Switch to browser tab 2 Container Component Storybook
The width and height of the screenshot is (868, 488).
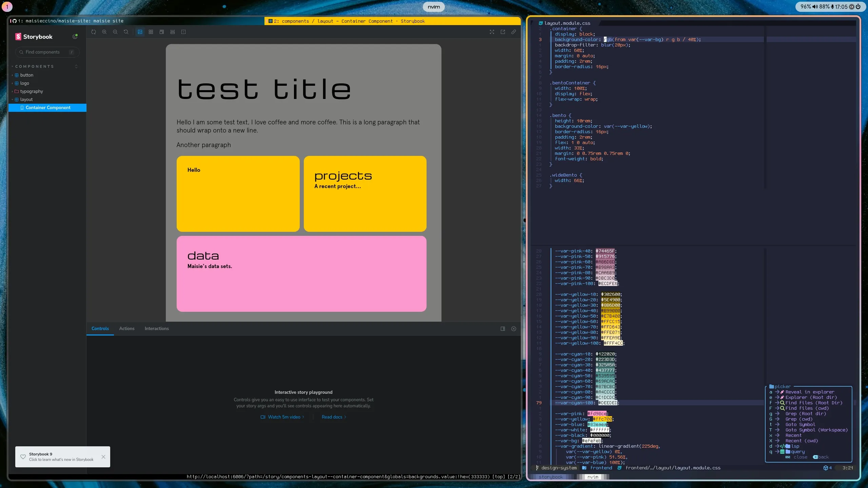[392, 21]
